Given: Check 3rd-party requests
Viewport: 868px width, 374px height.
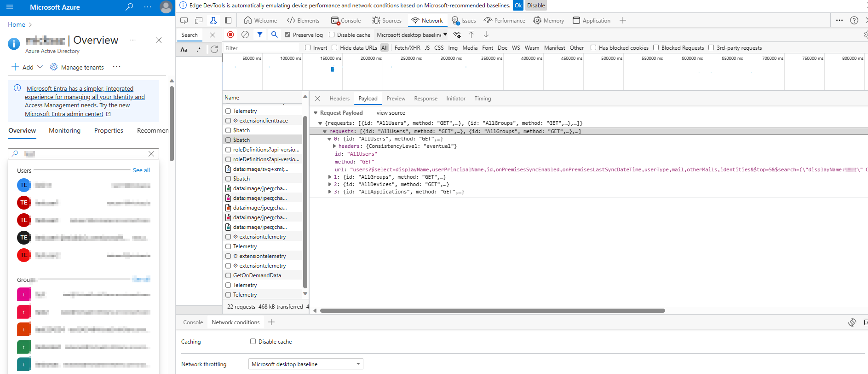Looking at the screenshot, I should point(711,47).
